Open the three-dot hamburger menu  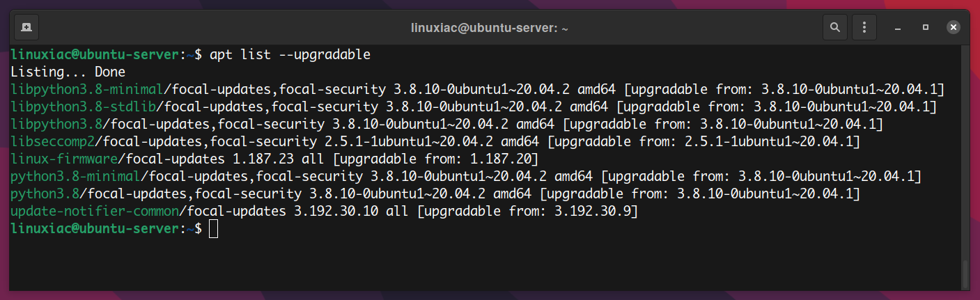(864, 28)
